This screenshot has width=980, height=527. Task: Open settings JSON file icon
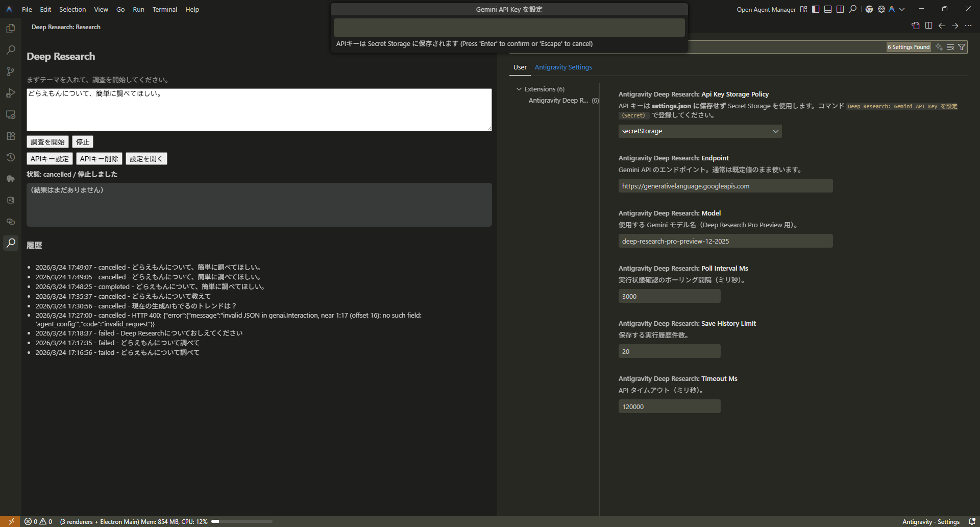click(915, 26)
